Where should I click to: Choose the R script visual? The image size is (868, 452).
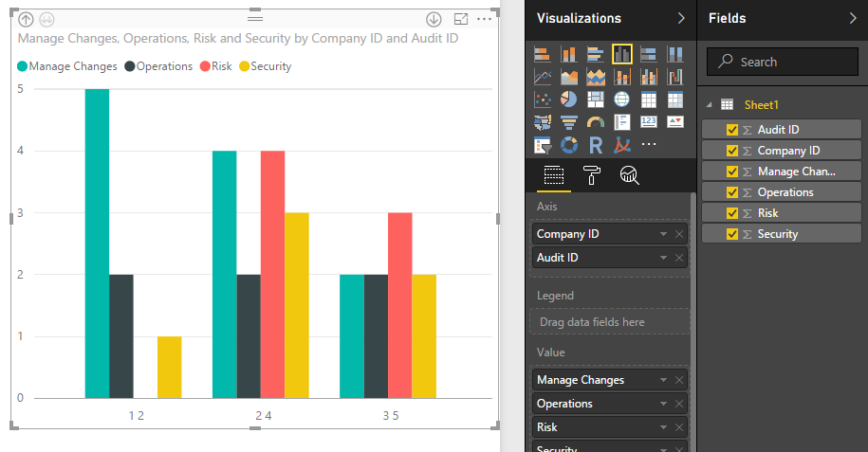595,146
